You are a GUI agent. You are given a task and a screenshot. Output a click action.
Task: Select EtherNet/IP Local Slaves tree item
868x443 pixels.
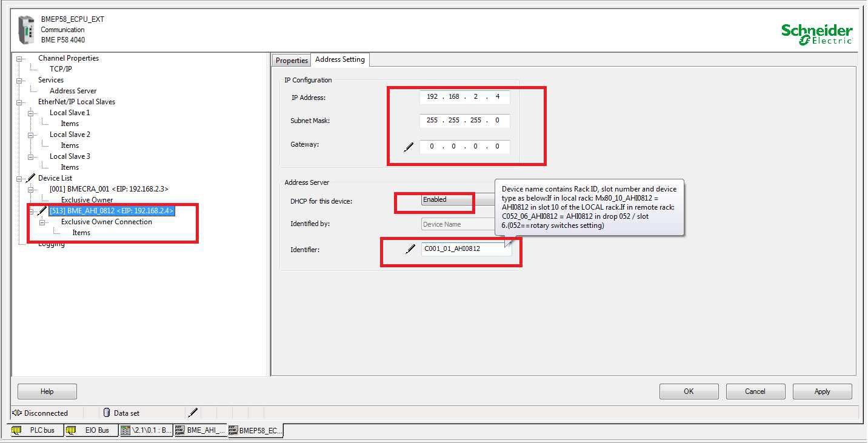coord(76,102)
